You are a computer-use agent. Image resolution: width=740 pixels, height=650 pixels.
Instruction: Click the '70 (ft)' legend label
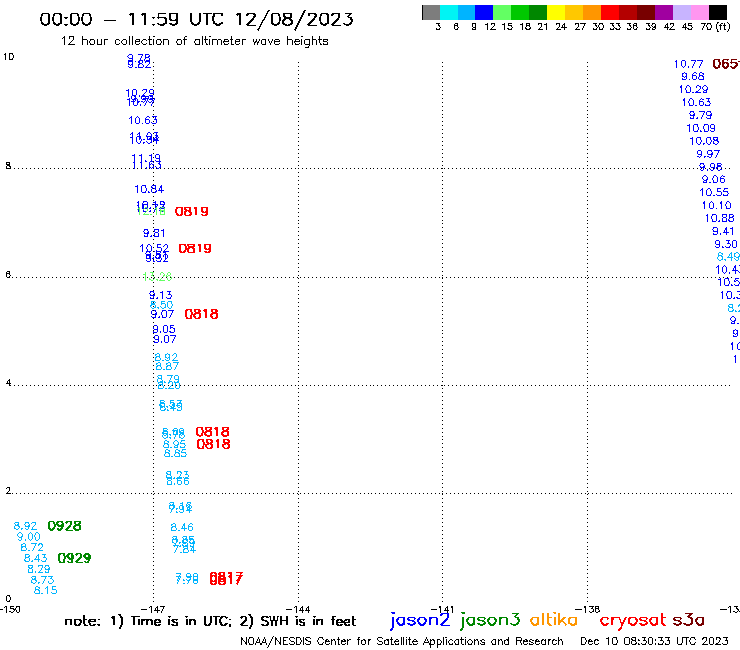[x=715, y=26]
